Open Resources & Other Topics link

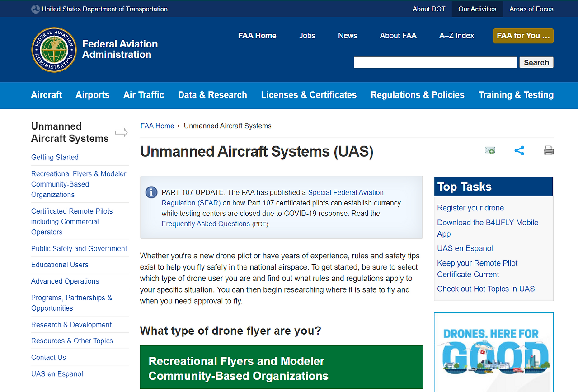[72, 341]
